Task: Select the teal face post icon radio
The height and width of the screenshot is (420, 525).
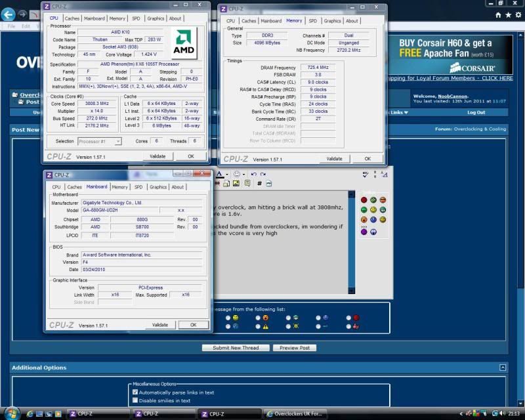Action: pyautogui.click(x=288, y=318)
